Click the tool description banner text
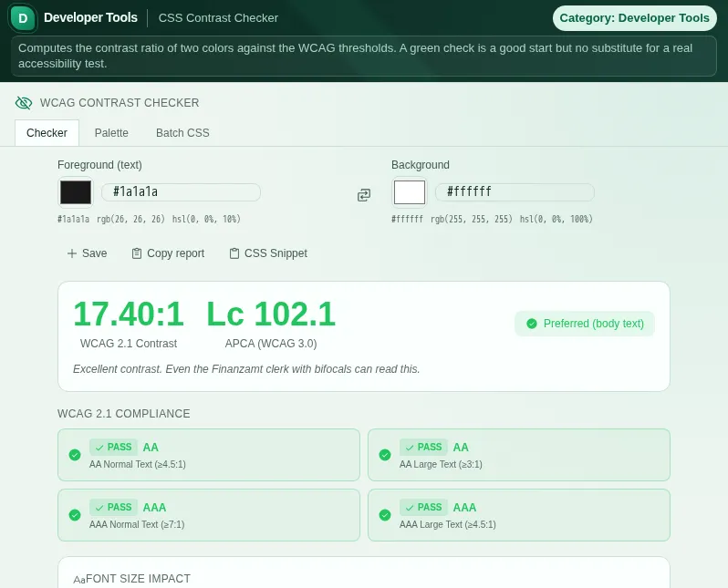This screenshot has width=728, height=588. click(355, 56)
